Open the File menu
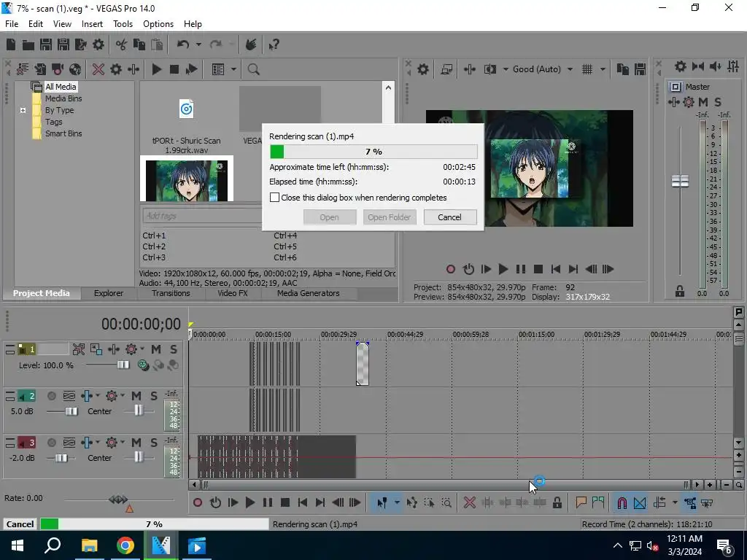The height and width of the screenshot is (560, 747). (x=12, y=24)
